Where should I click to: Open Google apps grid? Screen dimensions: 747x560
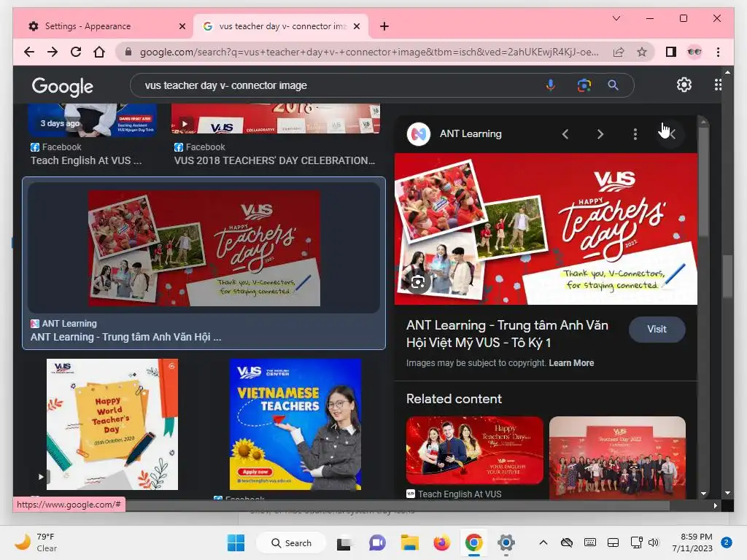click(x=718, y=85)
